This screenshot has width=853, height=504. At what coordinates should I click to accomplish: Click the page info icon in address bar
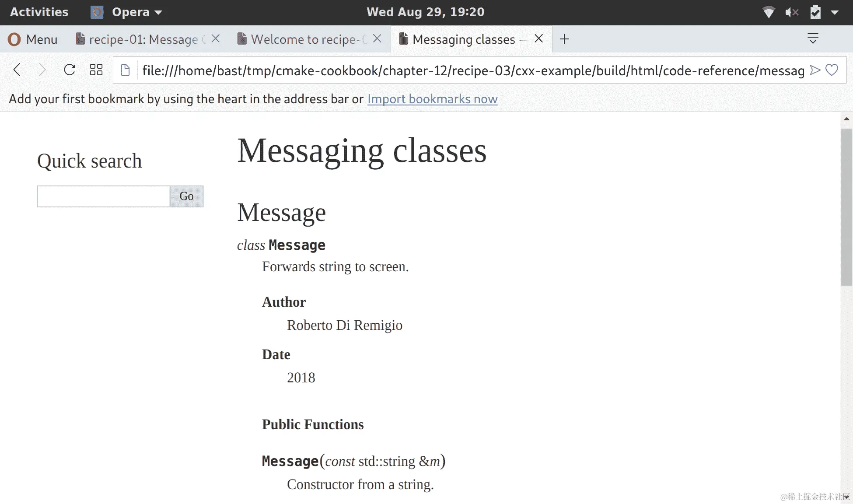pos(125,70)
